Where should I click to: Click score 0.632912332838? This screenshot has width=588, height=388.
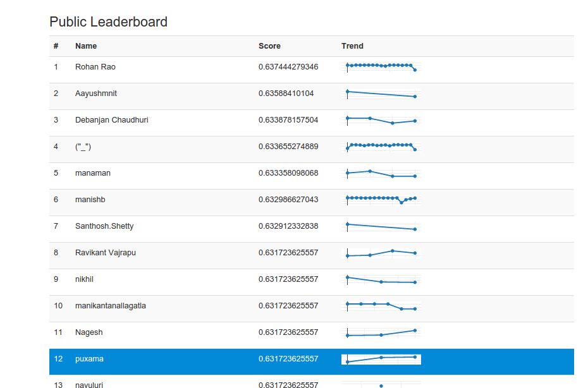coord(288,226)
